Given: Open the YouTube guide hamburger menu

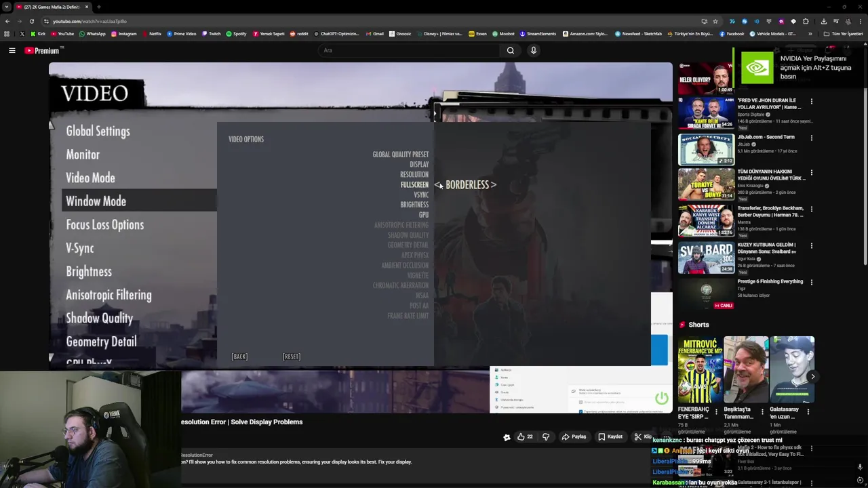Looking at the screenshot, I should (12, 50).
